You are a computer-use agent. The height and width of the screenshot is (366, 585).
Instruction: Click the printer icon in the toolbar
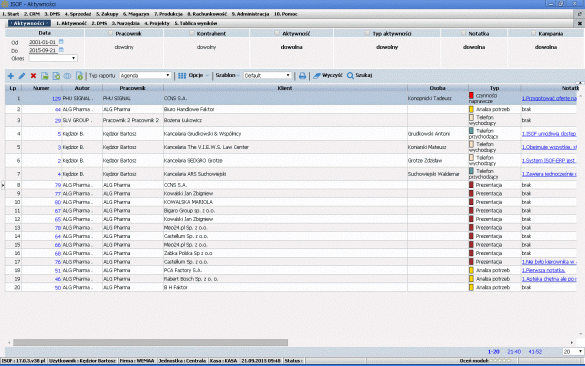(302, 76)
